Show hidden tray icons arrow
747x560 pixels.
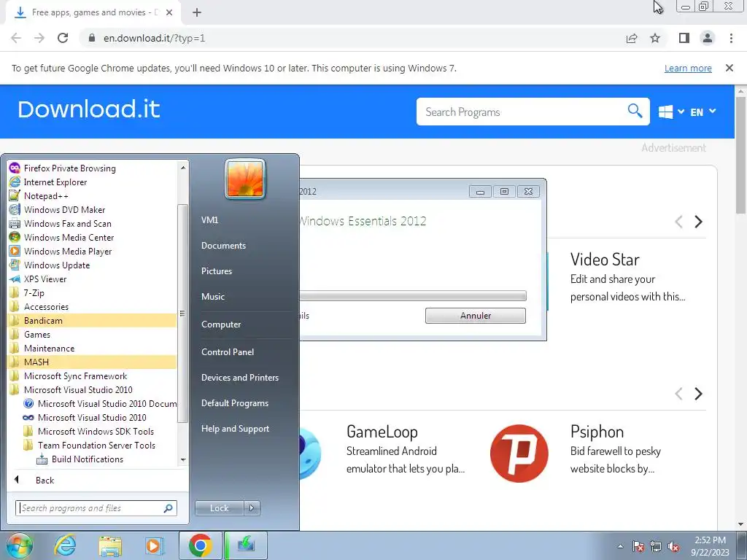pos(620,547)
